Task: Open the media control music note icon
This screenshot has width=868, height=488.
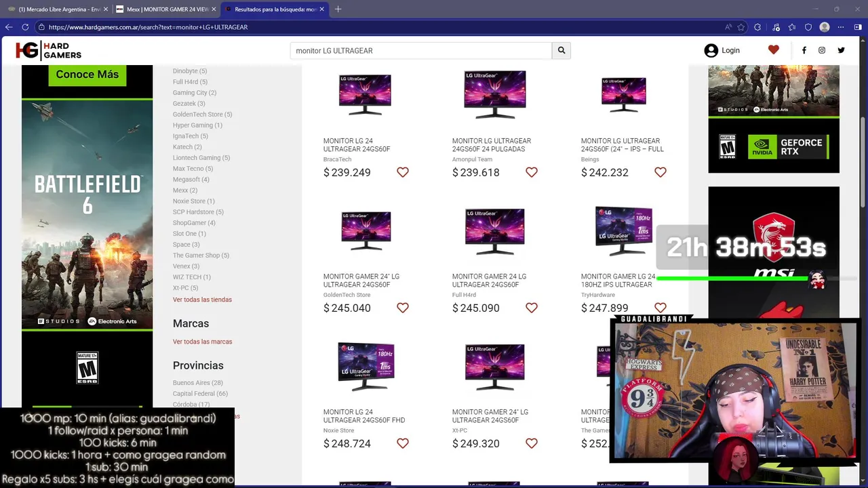Action: [x=776, y=27]
